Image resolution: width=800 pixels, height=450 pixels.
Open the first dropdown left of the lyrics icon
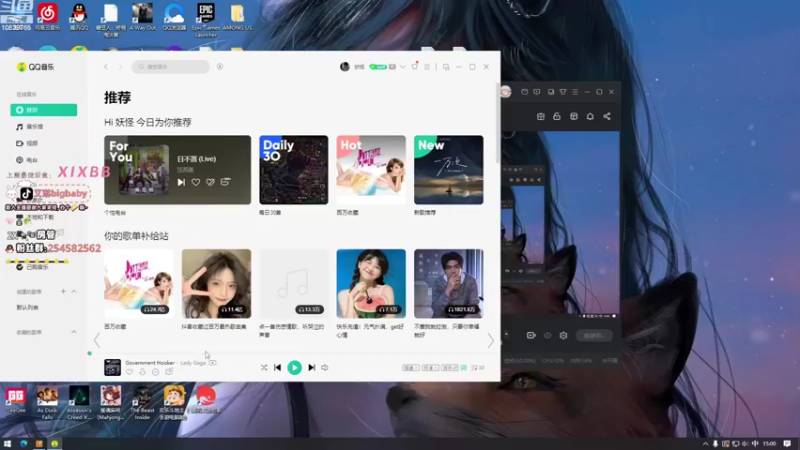click(x=411, y=367)
